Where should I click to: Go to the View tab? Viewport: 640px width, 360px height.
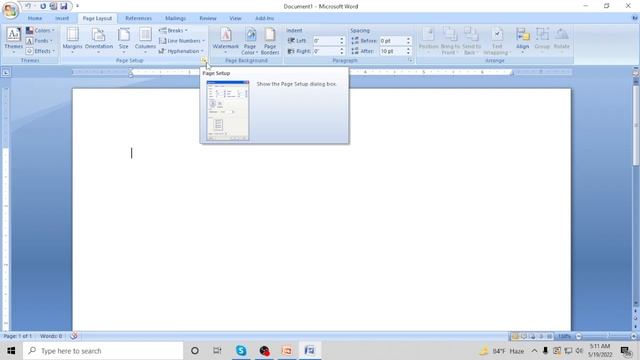point(235,18)
